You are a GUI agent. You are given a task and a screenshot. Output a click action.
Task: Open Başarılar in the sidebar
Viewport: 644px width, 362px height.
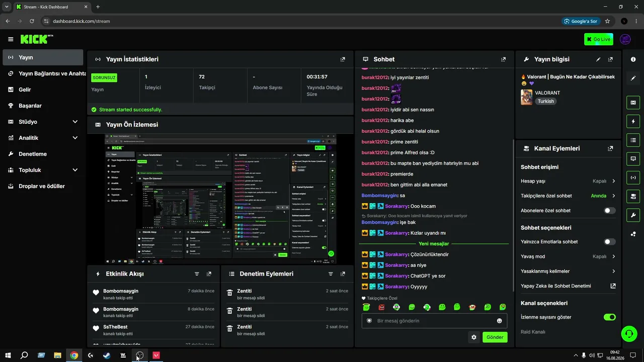(43, 106)
